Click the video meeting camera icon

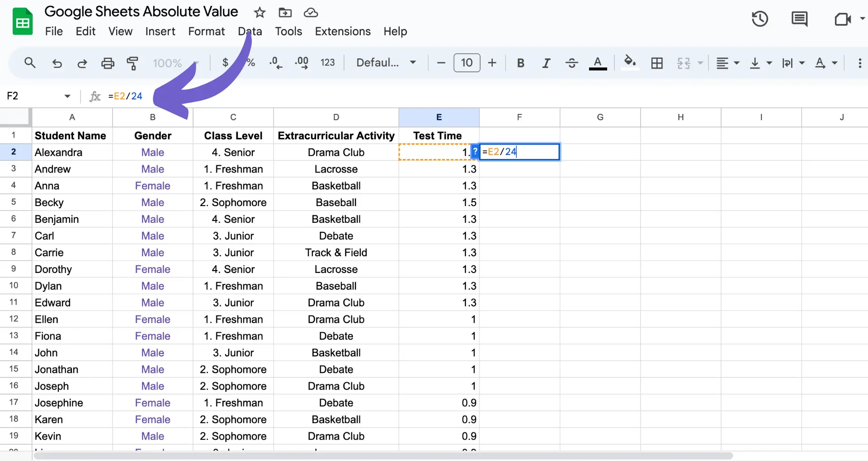tap(842, 19)
